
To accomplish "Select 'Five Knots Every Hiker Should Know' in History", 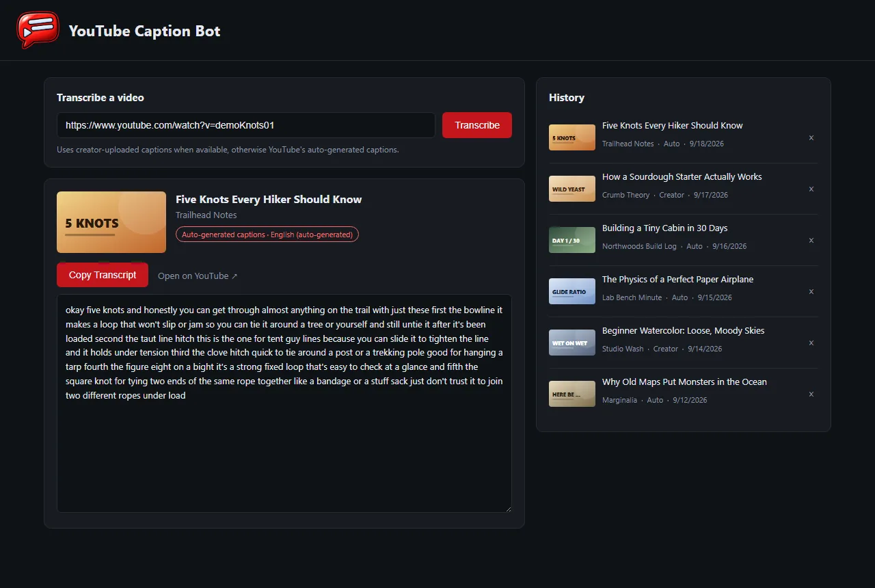I will point(672,125).
